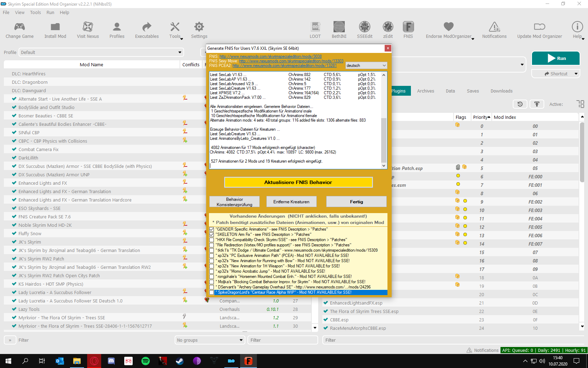Click Entferne Kreaturen button
This screenshot has width=588, height=368.
[292, 202]
